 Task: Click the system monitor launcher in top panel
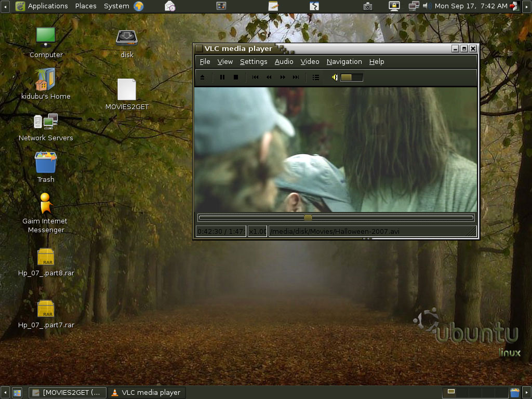[x=221, y=6]
